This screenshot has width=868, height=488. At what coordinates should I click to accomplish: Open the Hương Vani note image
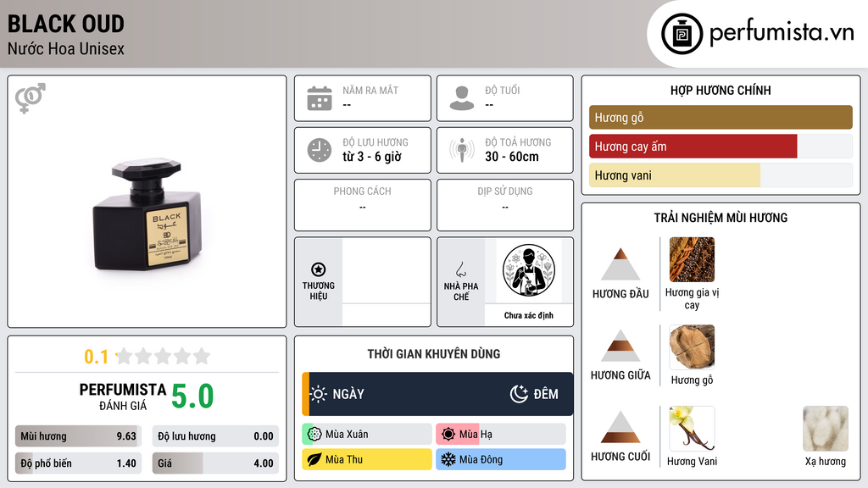pos(692,428)
